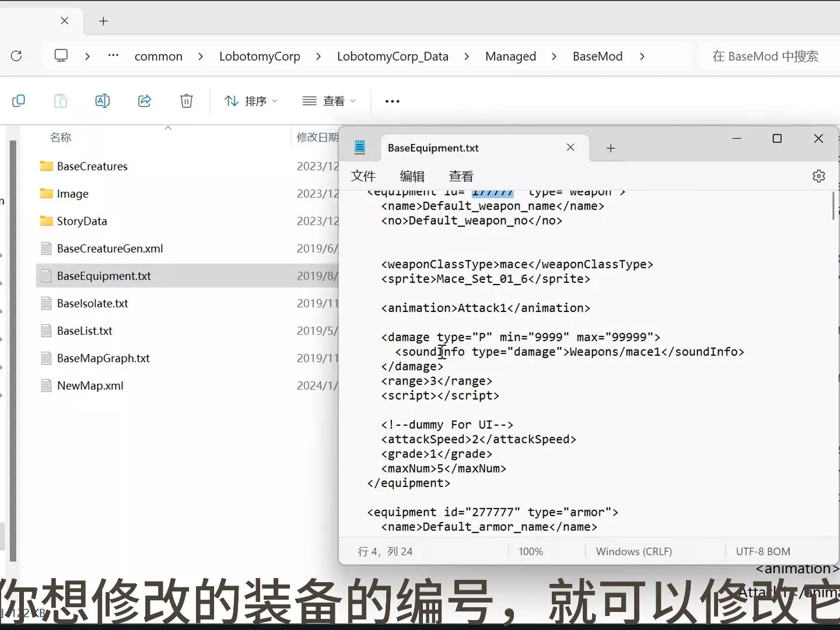Click zoom level 100% in status bar
The height and width of the screenshot is (630, 840).
pyautogui.click(x=531, y=552)
